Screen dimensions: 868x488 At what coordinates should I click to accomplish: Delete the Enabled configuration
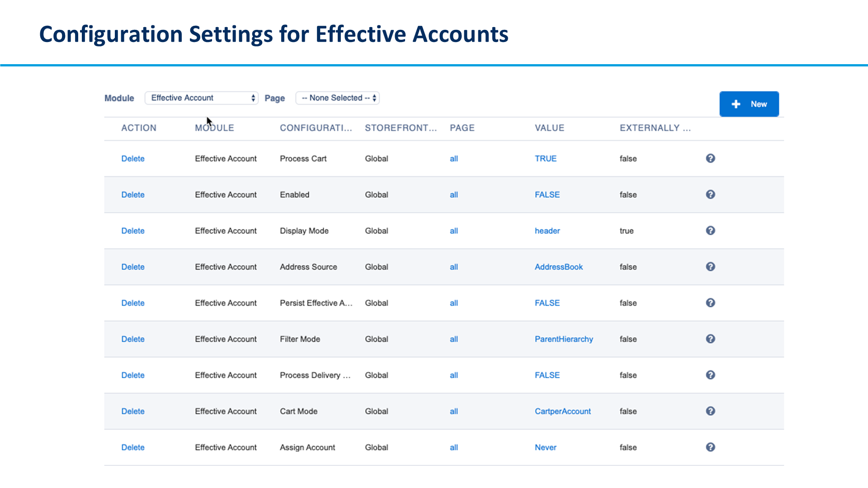tap(133, 195)
